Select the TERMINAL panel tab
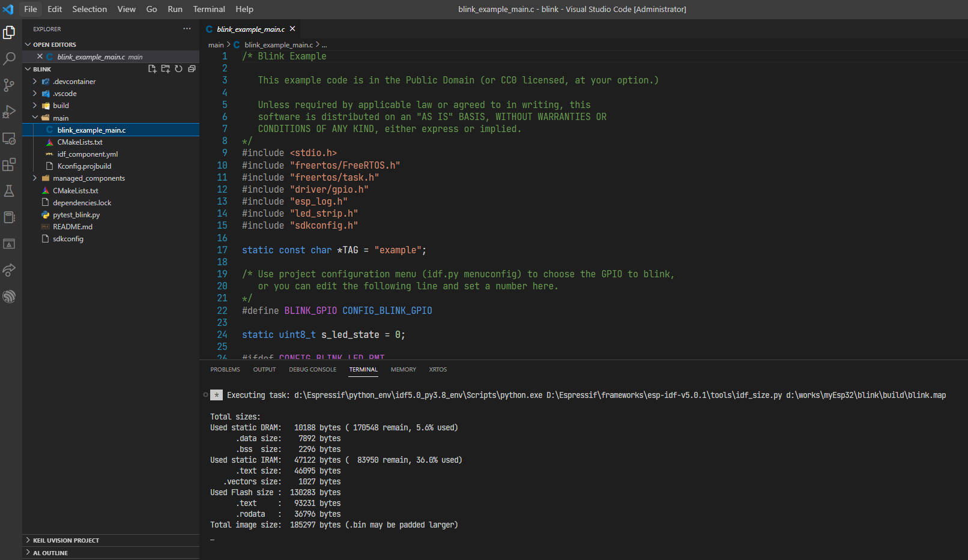This screenshot has height=560, width=968. click(x=363, y=370)
